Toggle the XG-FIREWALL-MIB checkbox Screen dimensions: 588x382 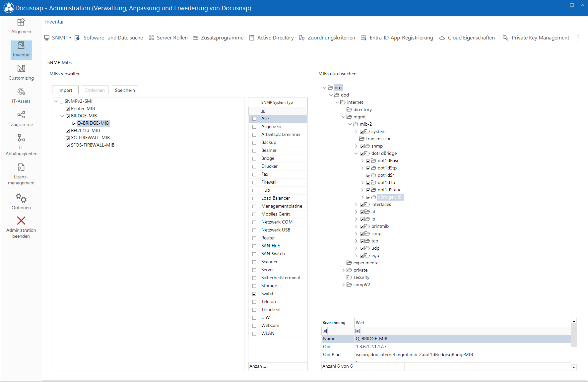click(x=68, y=138)
